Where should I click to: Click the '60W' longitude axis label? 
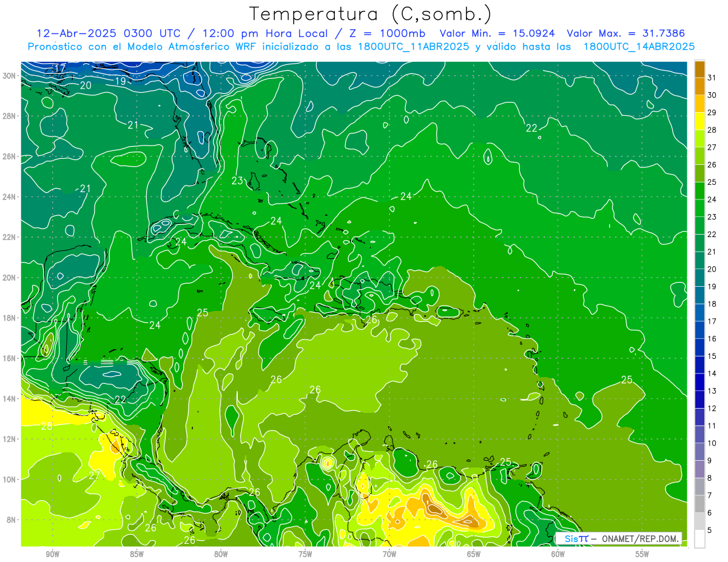(558, 554)
